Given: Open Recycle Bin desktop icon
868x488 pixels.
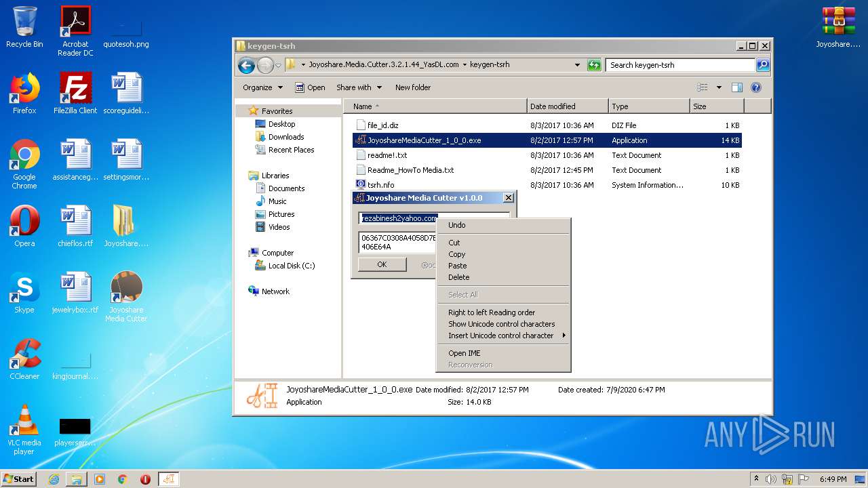Looking at the screenshot, I should pos(24,27).
